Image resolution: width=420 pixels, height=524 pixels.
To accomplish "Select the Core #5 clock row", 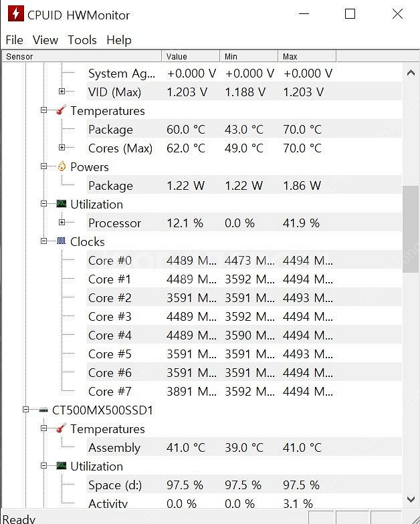I will coord(244,354).
